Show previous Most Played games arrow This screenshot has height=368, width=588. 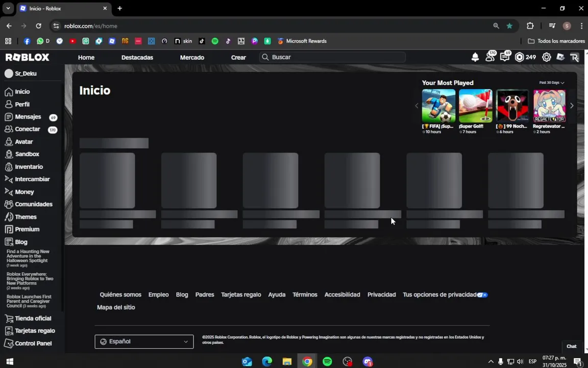(416, 106)
